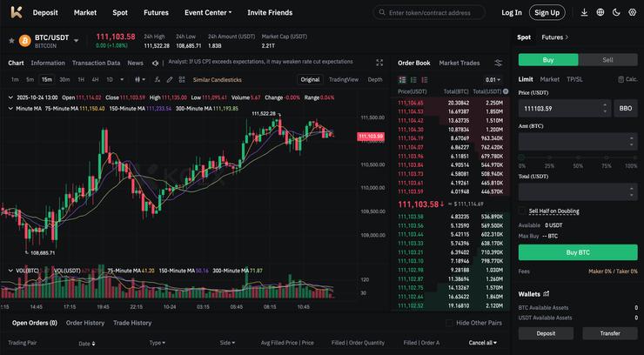This screenshot has width=644, height=355.
Task: Open the Calc. calculator tool
Action: click(628, 79)
